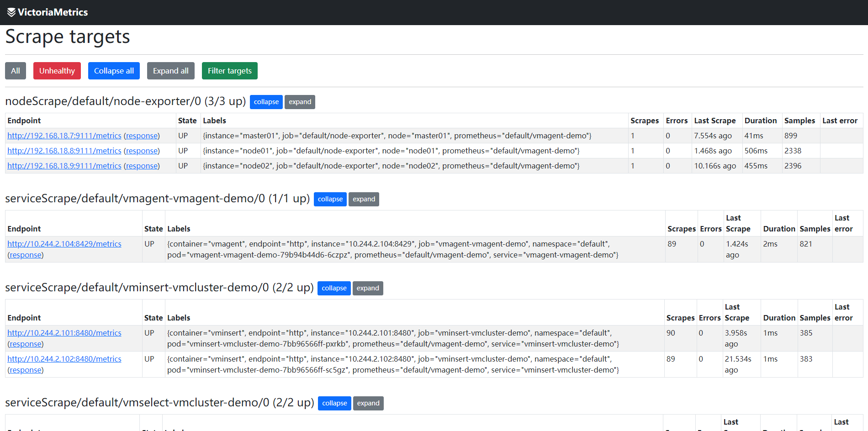Open response link for 192.168.18.8
The height and width of the screenshot is (431, 868).
(142, 151)
